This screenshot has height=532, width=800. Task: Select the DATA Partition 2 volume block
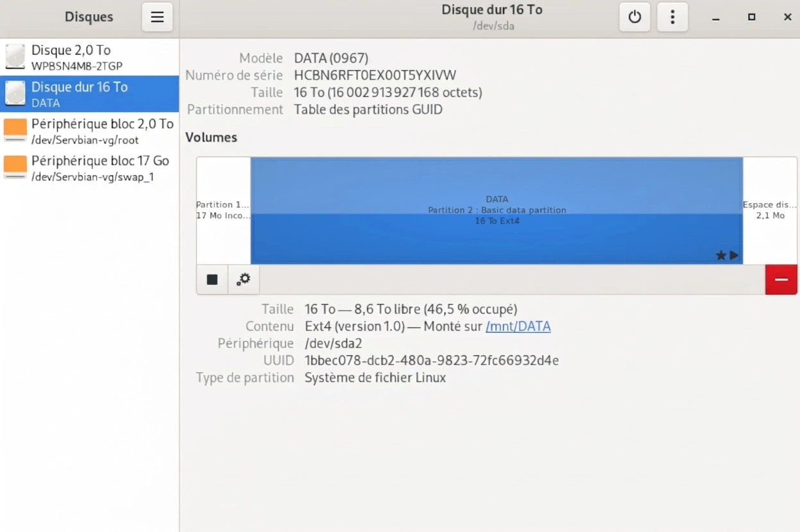tap(497, 210)
